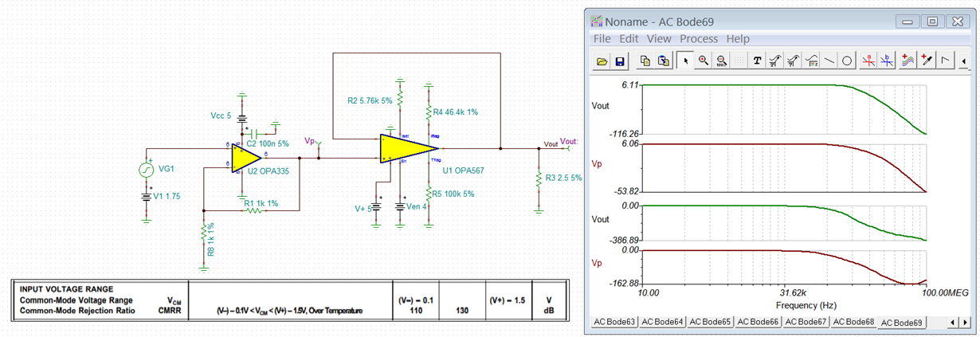Switch to AC Bode63 tab
Screen dimensions: 980x337
tap(614, 322)
